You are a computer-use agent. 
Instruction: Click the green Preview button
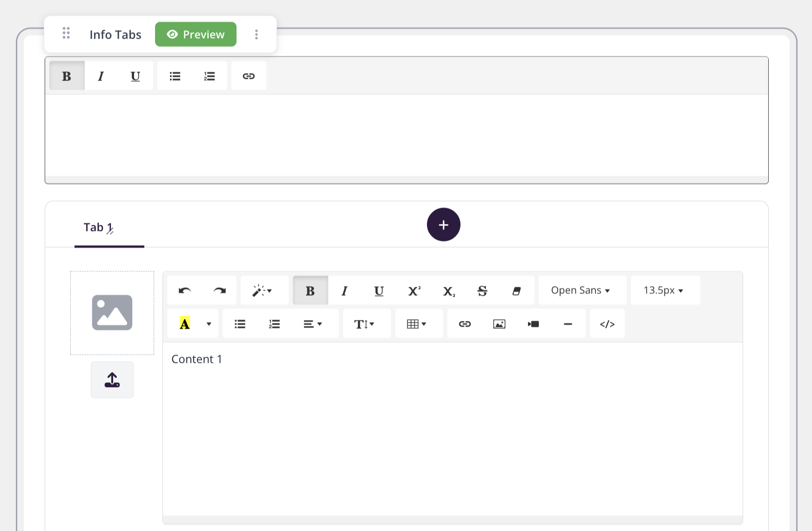(x=196, y=34)
